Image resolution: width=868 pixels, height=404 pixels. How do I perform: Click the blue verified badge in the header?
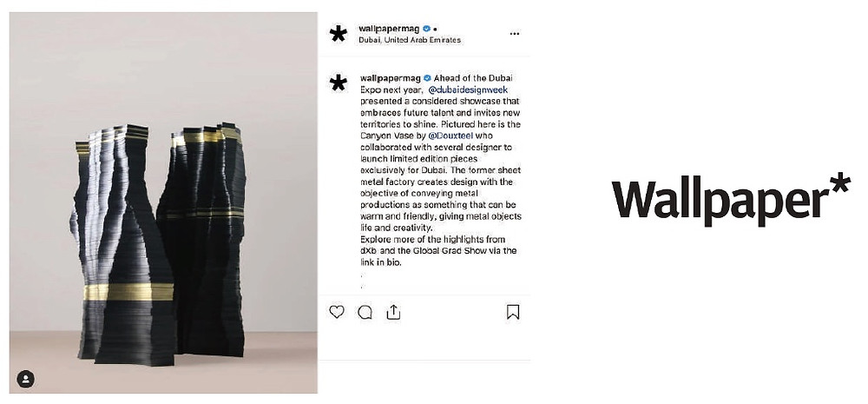tap(426, 29)
